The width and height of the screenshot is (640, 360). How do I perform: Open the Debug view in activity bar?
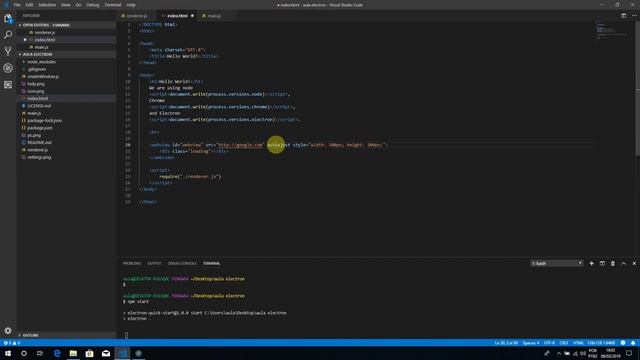click(8, 68)
